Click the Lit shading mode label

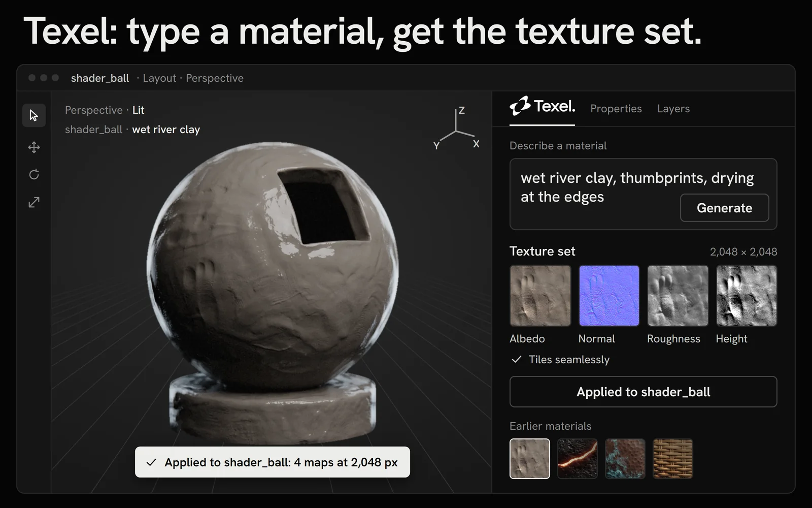pos(139,110)
